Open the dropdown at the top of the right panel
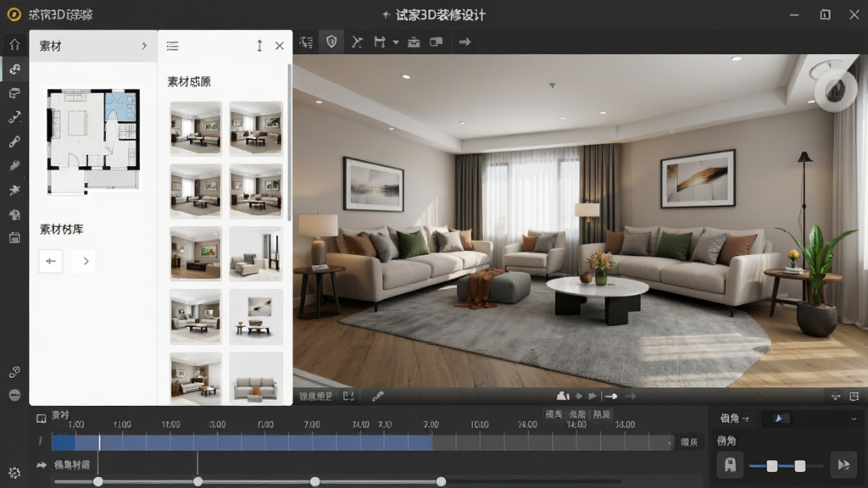Viewport: 868px width, 488px height. point(811,419)
